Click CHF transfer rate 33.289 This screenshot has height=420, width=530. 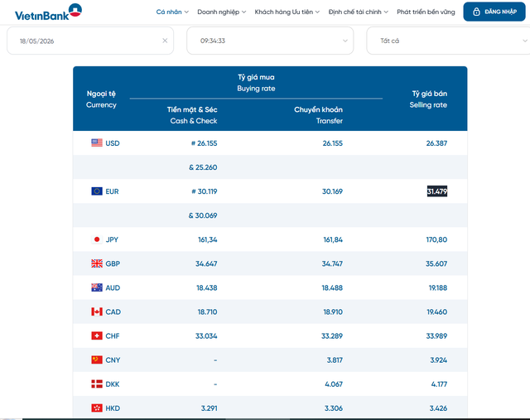(x=332, y=336)
